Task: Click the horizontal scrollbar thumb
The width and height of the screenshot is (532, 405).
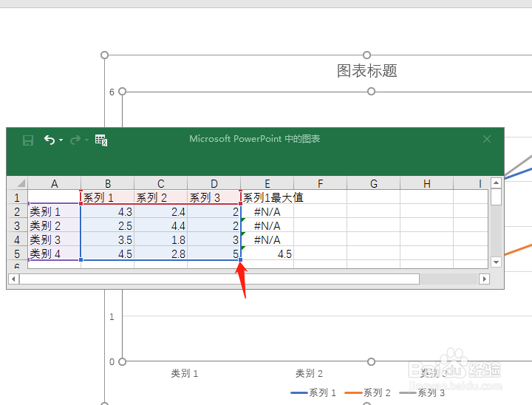Action: click(x=219, y=279)
